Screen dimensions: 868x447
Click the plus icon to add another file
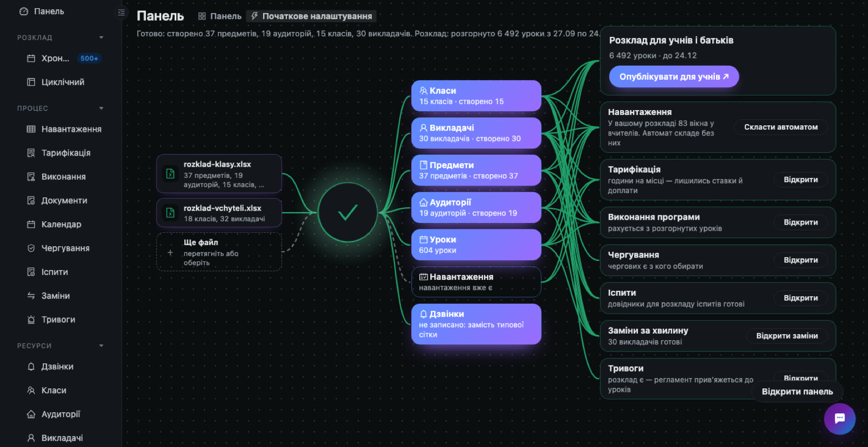click(x=170, y=253)
